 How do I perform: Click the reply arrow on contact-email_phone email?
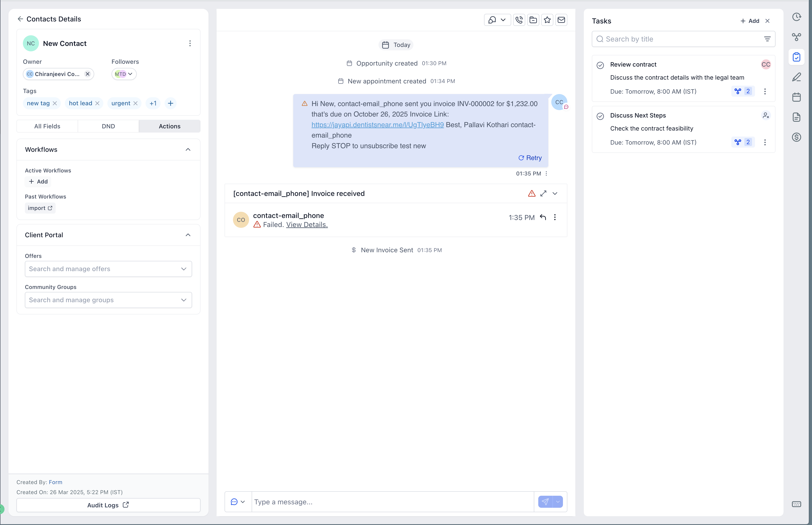point(543,217)
